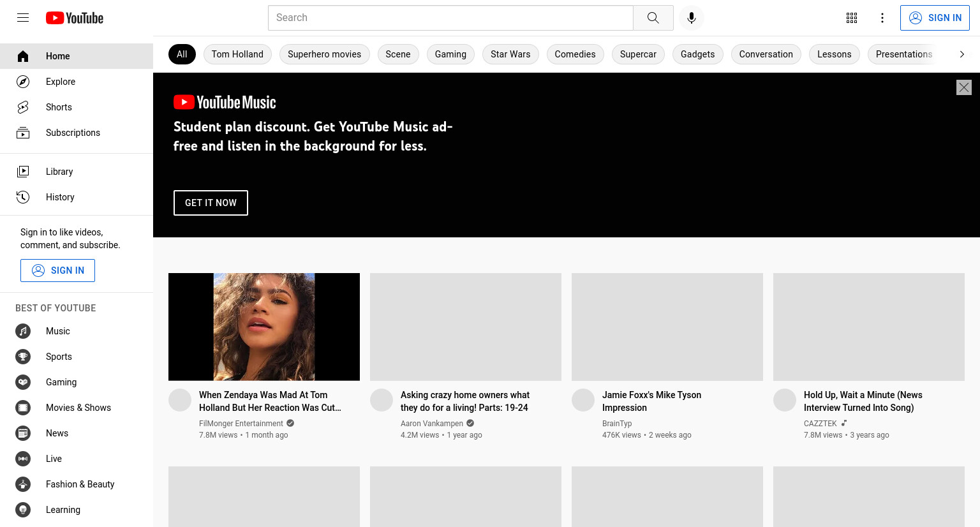Select the Superhero movies chip
Image resolution: width=980 pixels, height=527 pixels.
324,54
